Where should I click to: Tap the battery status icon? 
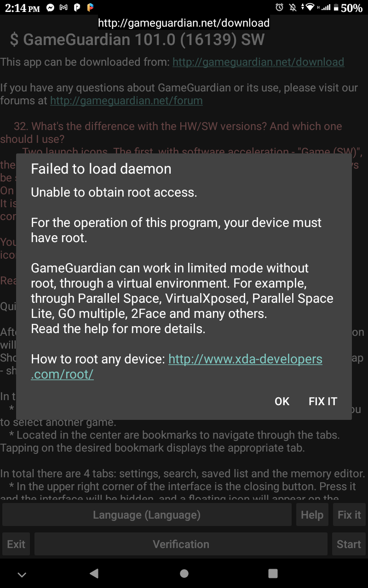336,7
